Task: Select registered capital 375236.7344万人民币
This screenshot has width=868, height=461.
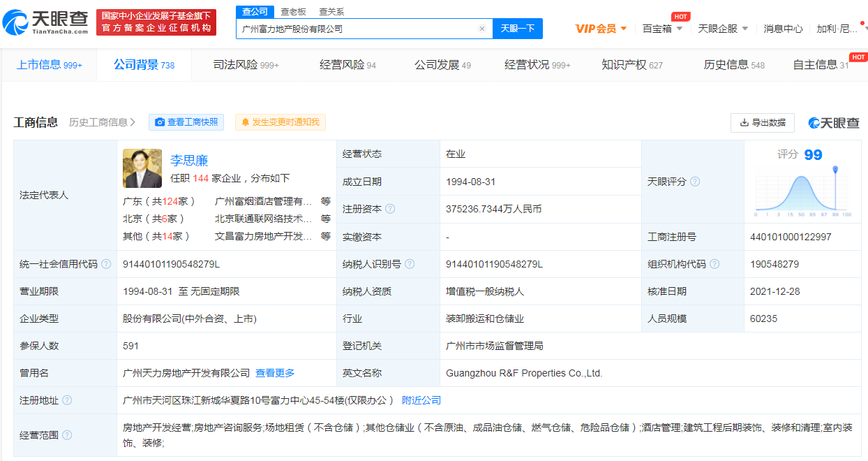Action: [494, 209]
